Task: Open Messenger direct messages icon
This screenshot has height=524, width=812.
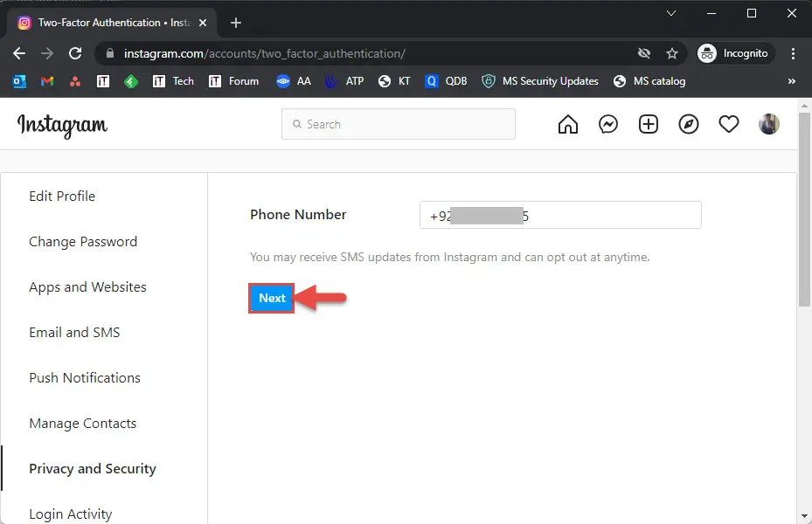Action: pyautogui.click(x=608, y=124)
